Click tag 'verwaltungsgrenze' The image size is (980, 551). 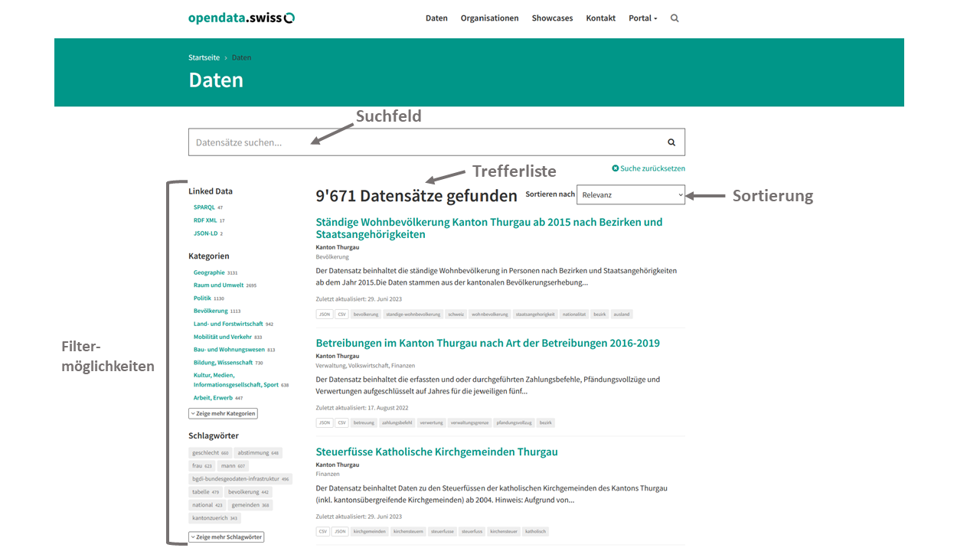pos(469,422)
